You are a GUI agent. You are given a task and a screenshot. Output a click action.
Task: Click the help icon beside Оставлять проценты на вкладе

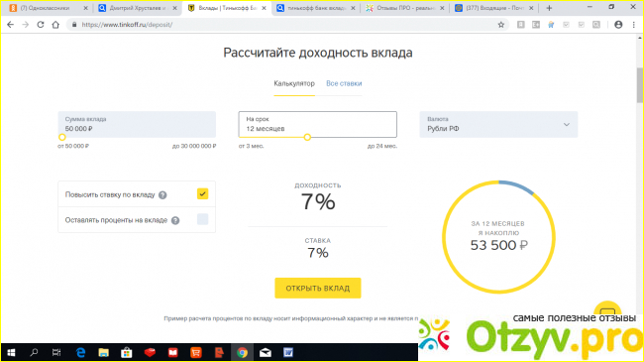pyautogui.click(x=175, y=220)
